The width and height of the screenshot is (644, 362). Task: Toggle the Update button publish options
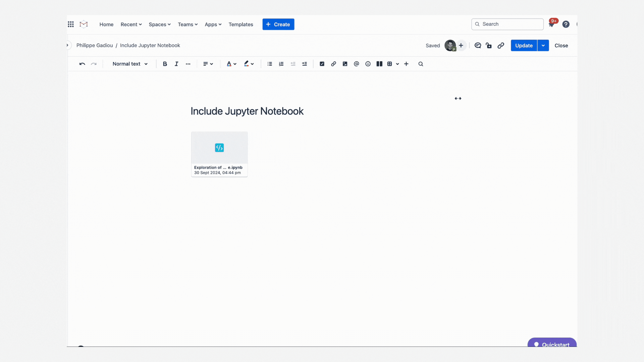pos(543,45)
